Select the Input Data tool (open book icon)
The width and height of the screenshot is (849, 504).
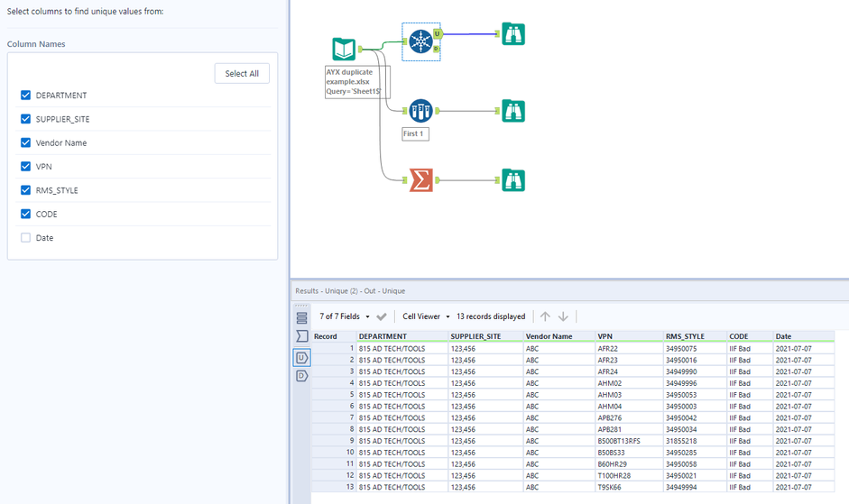[x=344, y=50]
